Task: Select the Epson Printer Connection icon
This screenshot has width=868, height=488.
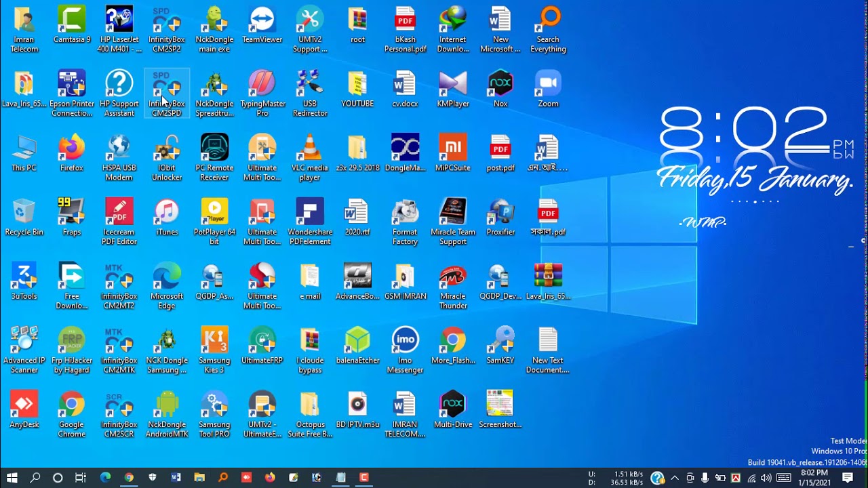Action: click(x=72, y=93)
